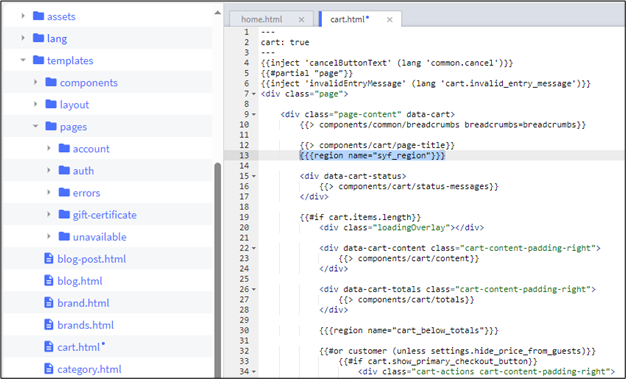The image size is (626, 379).
Task: Close the cart.html tab
Action: [390, 20]
